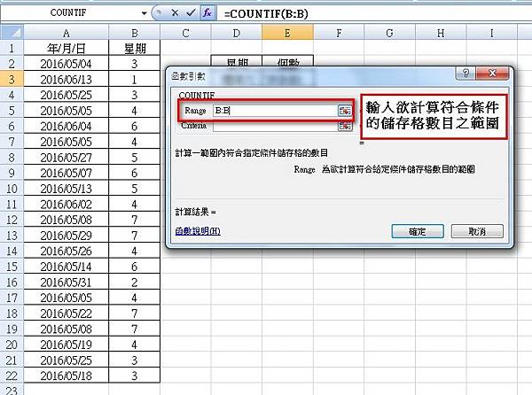Click the 星期 header cell in column B
This screenshot has width=532, height=395.
(135, 48)
